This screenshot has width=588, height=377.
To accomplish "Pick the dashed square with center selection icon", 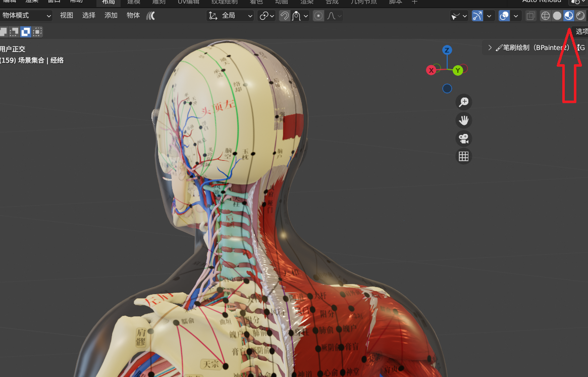I will pos(37,32).
